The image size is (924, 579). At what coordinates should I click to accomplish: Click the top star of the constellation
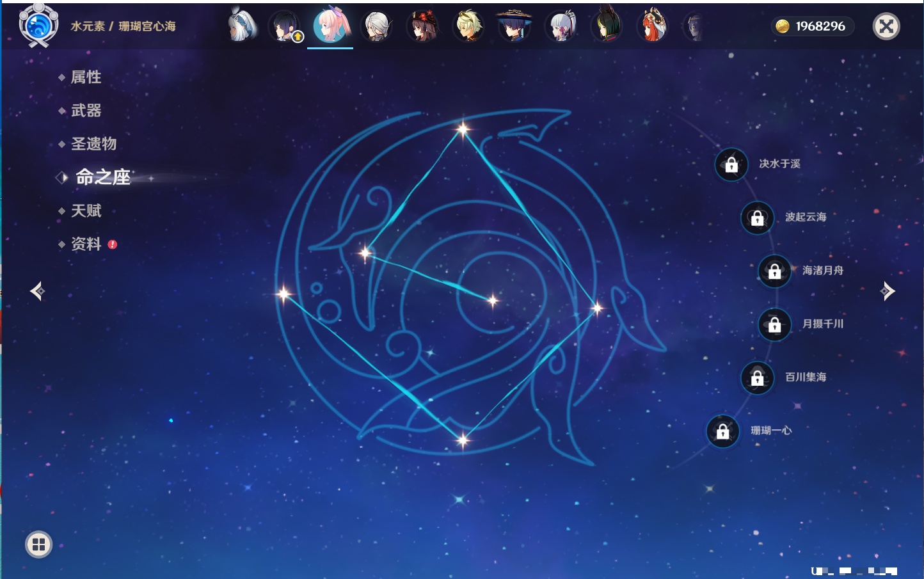pyautogui.click(x=463, y=129)
